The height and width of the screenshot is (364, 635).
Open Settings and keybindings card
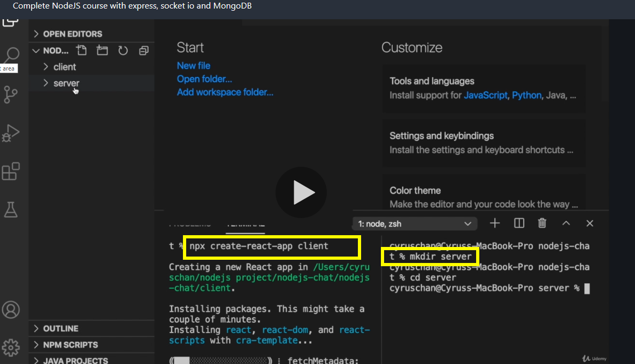[484, 143]
